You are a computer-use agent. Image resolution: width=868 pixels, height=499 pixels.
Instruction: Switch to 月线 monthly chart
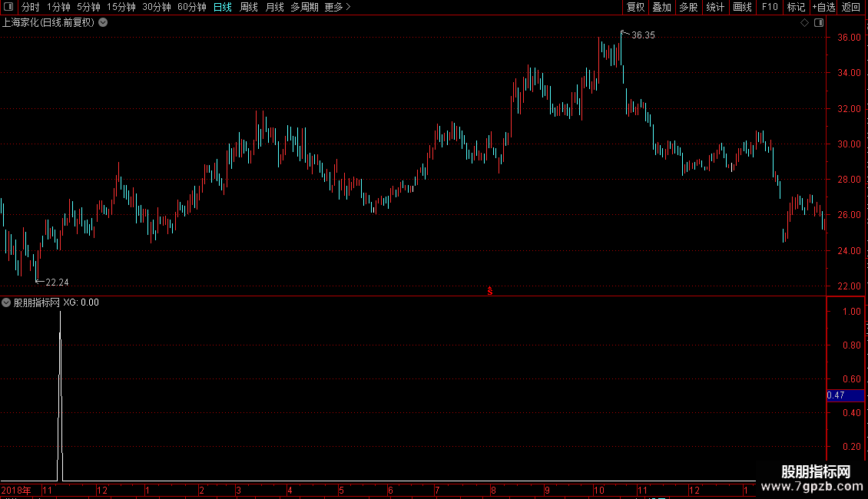(274, 7)
